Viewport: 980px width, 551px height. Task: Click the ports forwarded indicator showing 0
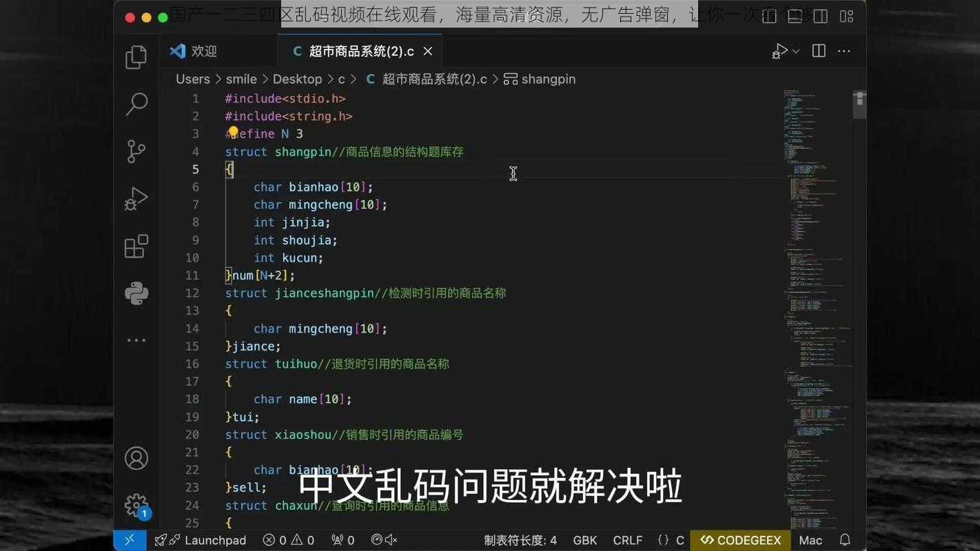343,540
